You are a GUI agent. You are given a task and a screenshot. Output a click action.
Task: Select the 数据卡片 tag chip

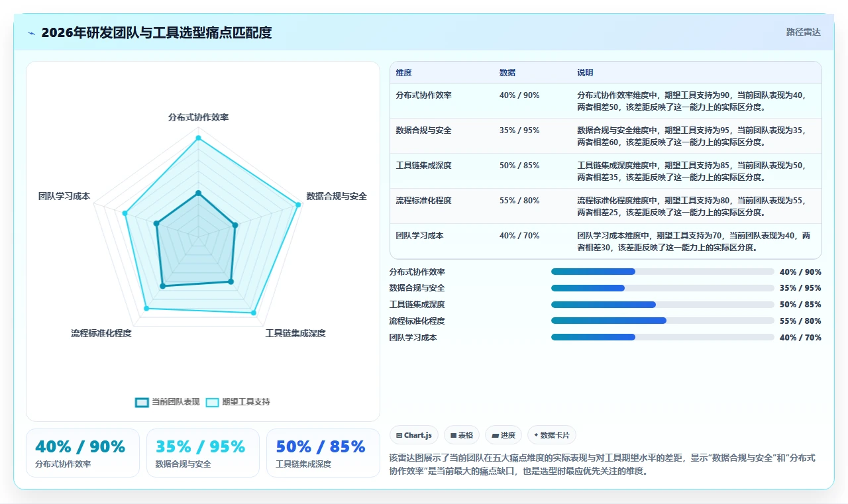[552, 435]
